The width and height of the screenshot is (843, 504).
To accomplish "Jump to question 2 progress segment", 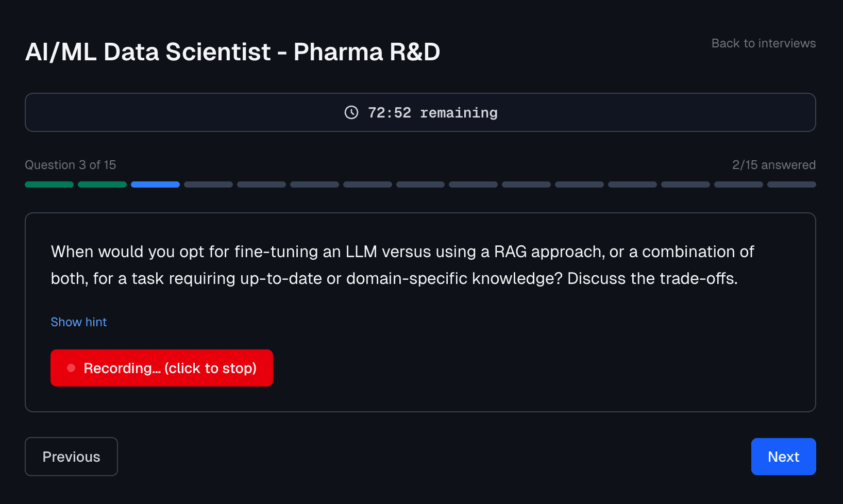I will (102, 184).
